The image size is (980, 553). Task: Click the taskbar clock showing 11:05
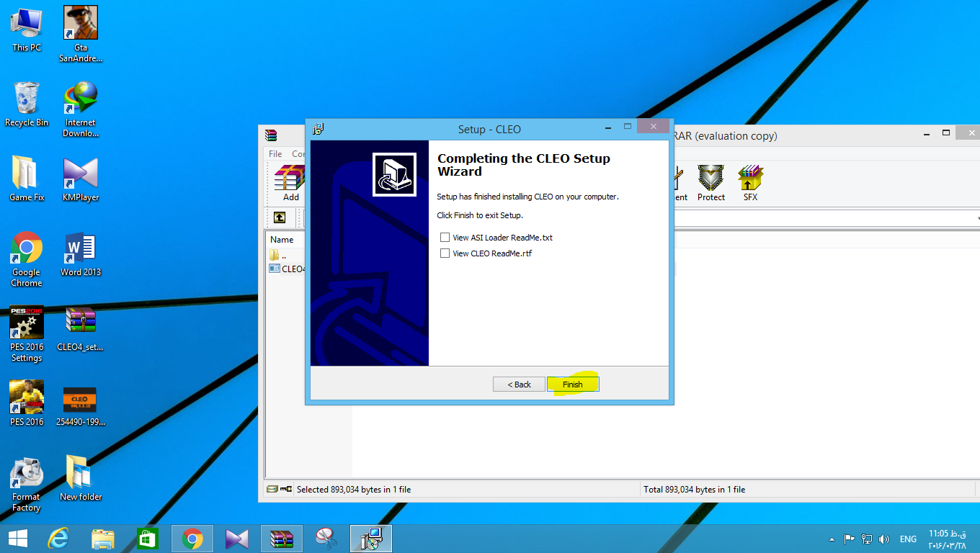click(948, 539)
